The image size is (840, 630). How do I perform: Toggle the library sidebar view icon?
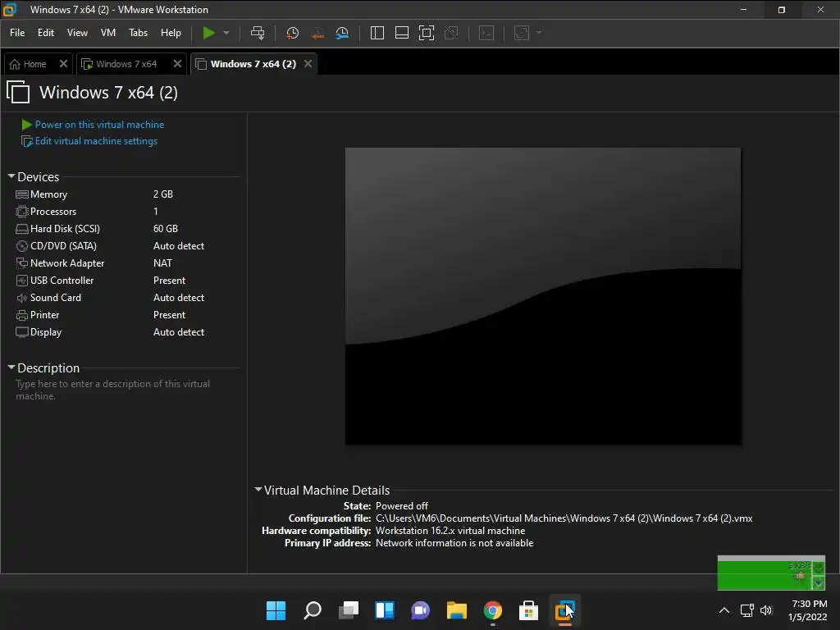(x=377, y=33)
